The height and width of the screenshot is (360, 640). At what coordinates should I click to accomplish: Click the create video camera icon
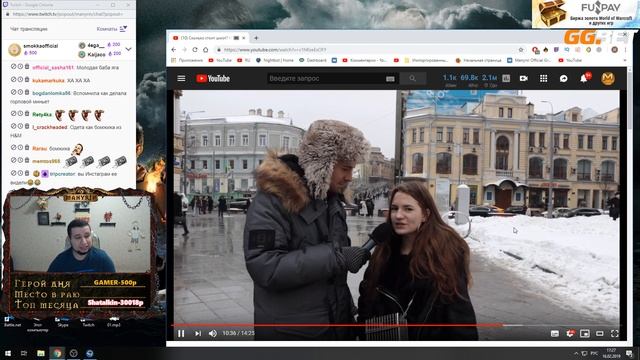(x=524, y=78)
